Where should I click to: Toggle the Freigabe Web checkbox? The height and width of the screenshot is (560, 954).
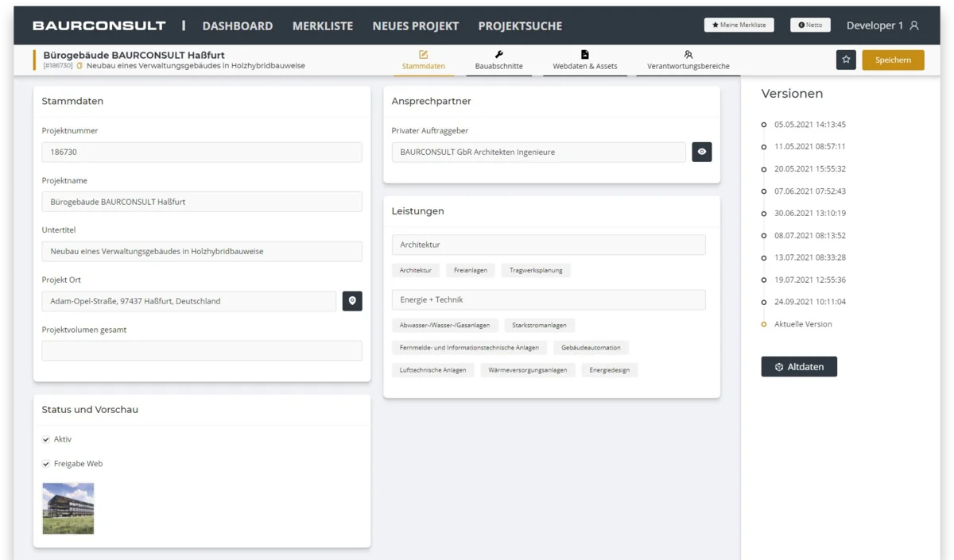(x=46, y=464)
